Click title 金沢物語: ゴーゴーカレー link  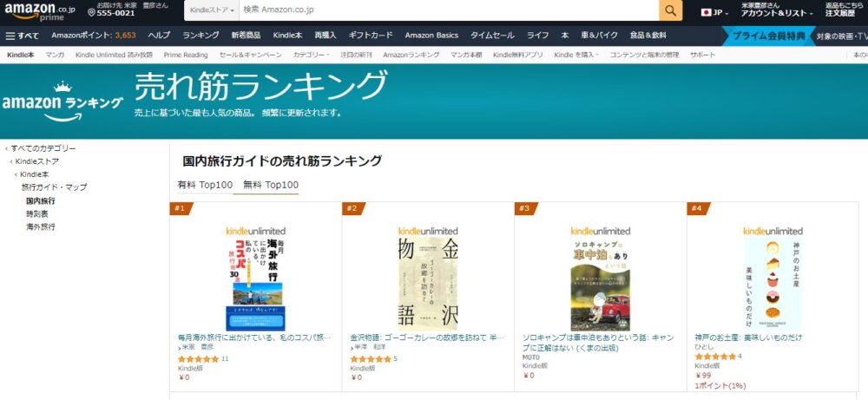tap(427, 338)
